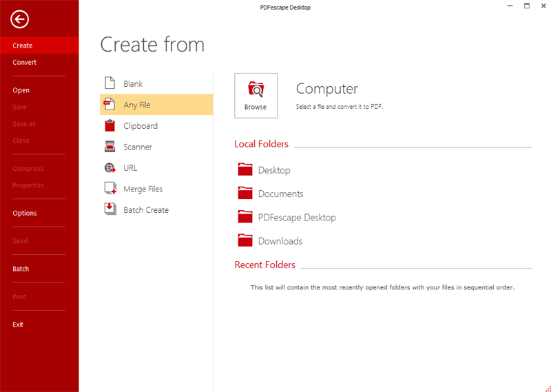Click the Desktop folder icon
Viewport: 551px width, 392px height.
(245, 169)
